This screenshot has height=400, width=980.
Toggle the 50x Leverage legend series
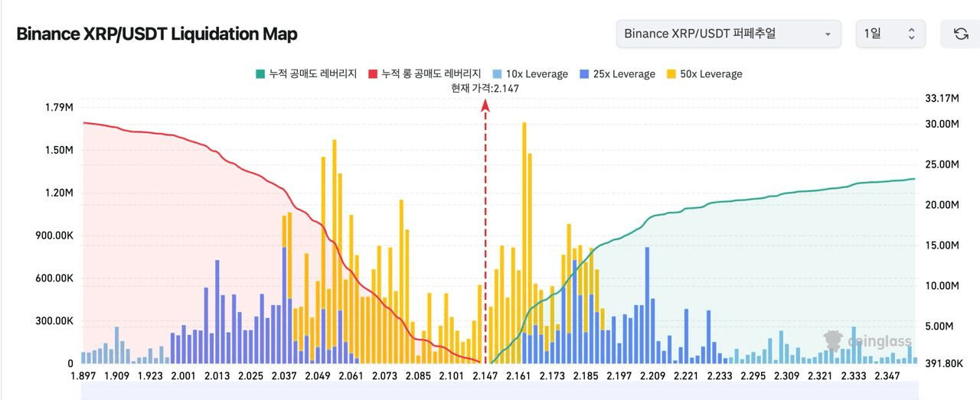coord(704,74)
